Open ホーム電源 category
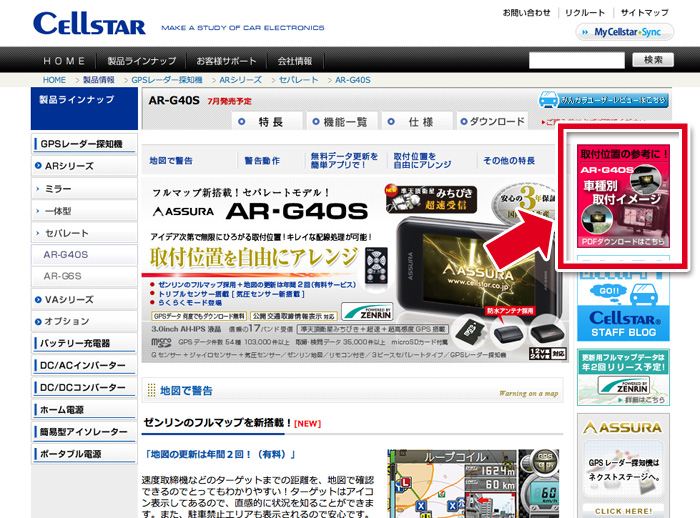This screenshot has height=518, width=700. pyautogui.click(x=84, y=409)
